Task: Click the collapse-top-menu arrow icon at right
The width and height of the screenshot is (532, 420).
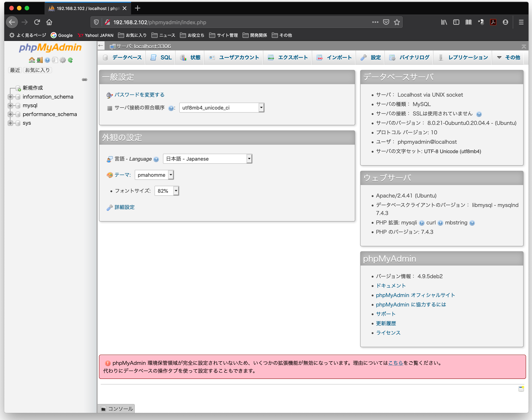Action: pyautogui.click(x=524, y=46)
